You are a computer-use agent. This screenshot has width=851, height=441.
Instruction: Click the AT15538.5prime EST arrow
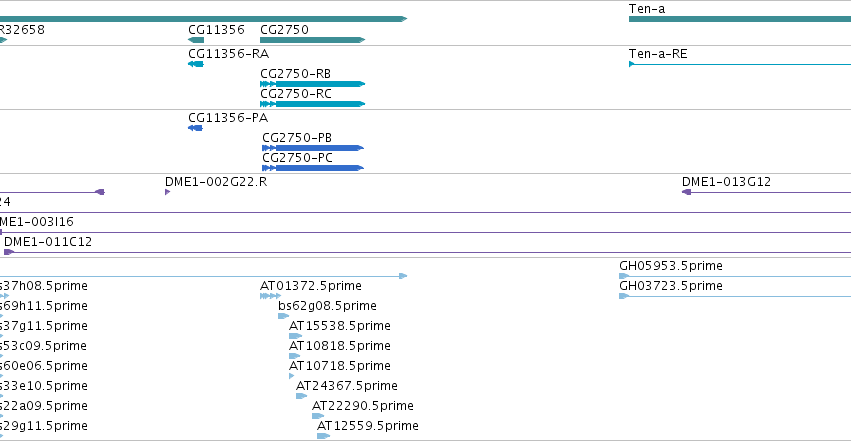[x=295, y=336]
